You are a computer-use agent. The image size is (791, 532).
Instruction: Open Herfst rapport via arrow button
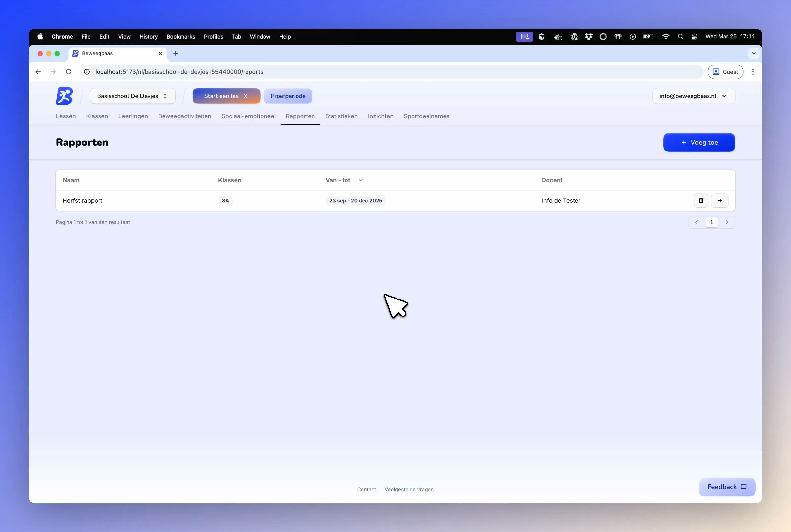click(x=719, y=200)
